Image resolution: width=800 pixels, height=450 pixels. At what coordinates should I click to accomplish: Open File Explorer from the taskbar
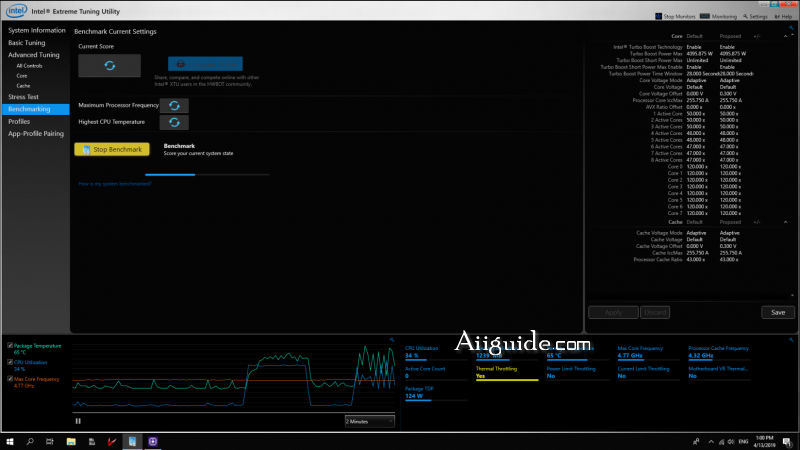click(71, 441)
